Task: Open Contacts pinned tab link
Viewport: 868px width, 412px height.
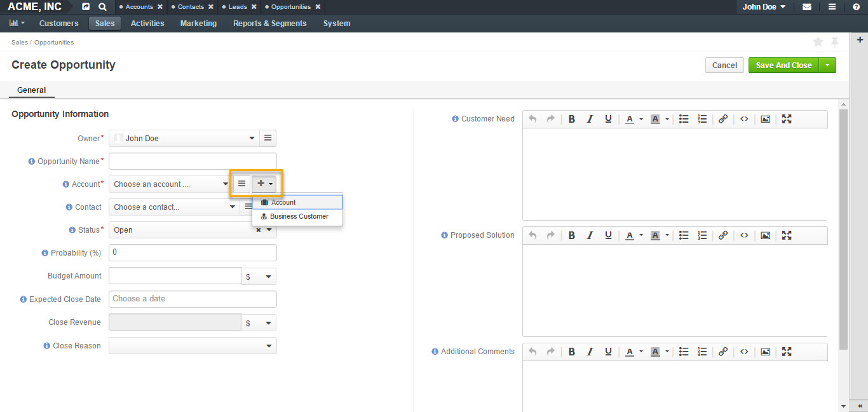Action: point(191,7)
